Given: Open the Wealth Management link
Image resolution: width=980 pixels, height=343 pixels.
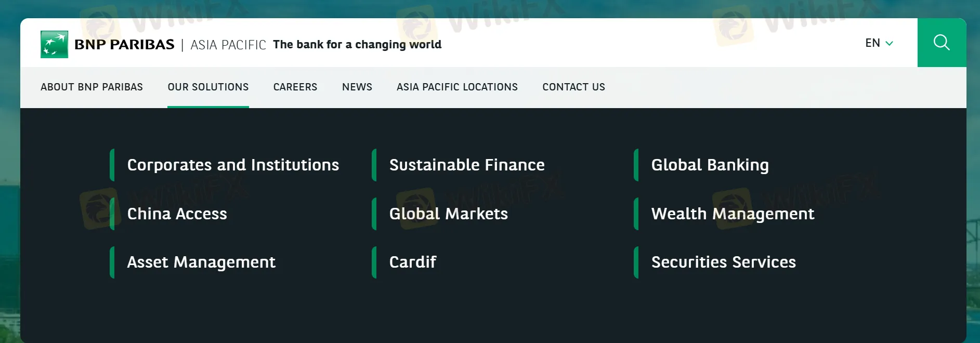Looking at the screenshot, I should (x=733, y=214).
